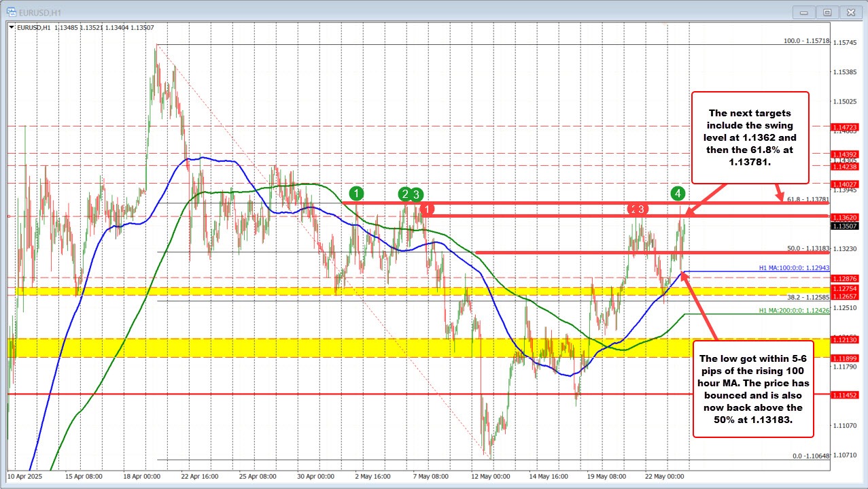This screenshot has width=868, height=489.
Task: Click the current price tag 1.13507 on the axis
Action: (846, 226)
